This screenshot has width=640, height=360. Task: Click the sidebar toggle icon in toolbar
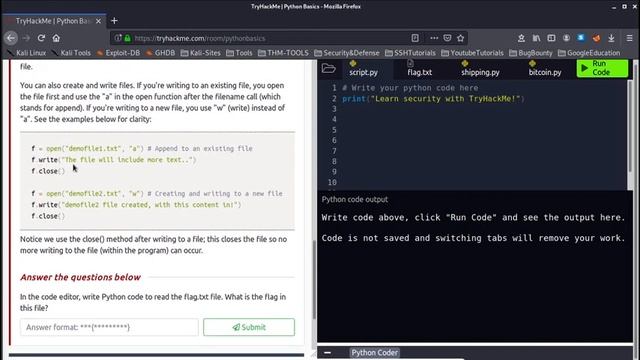[551, 38]
